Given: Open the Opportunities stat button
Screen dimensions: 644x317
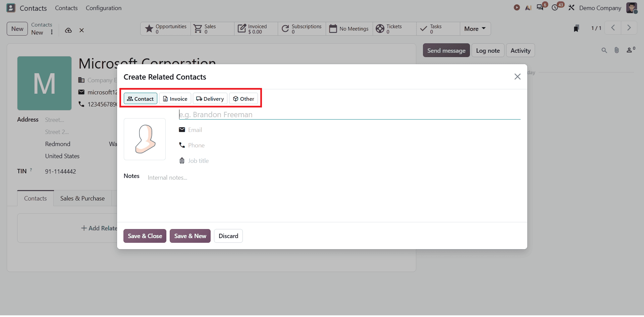Looking at the screenshot, I should (166, 29).
